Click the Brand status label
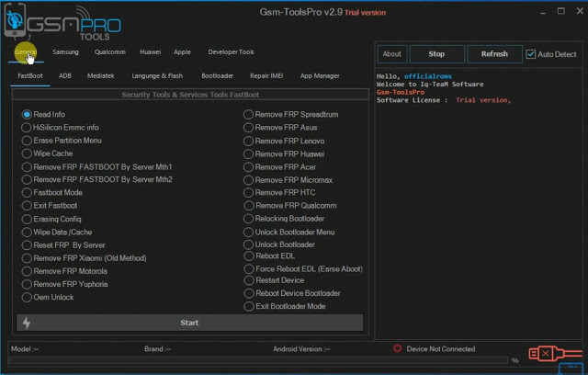Screen dimensions: 588x375 tap(157, 348)
